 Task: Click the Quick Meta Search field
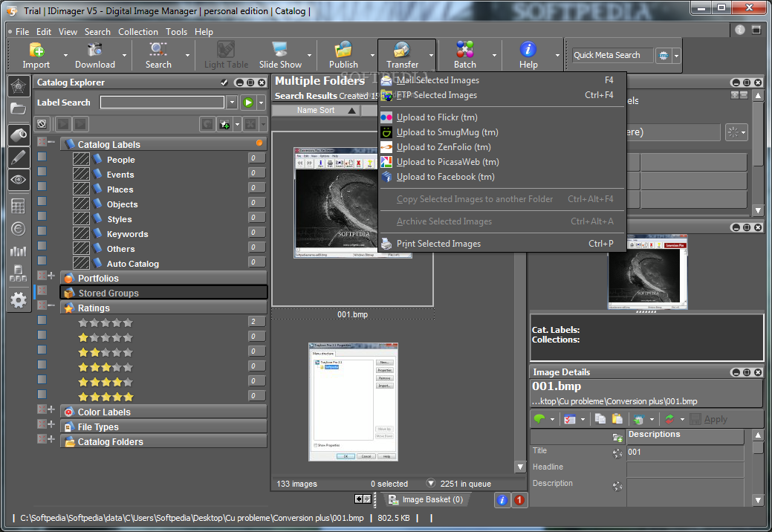click(x=612, y=55)
